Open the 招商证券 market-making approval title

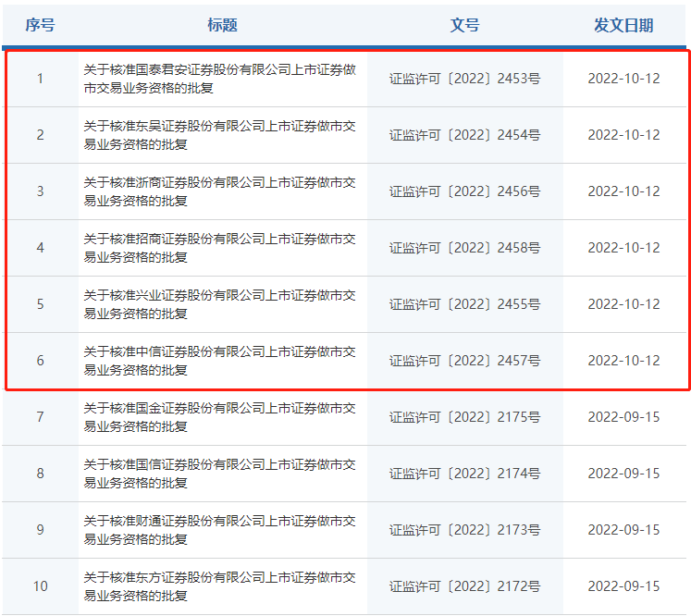pyautogui.click(x=219, y=248)
